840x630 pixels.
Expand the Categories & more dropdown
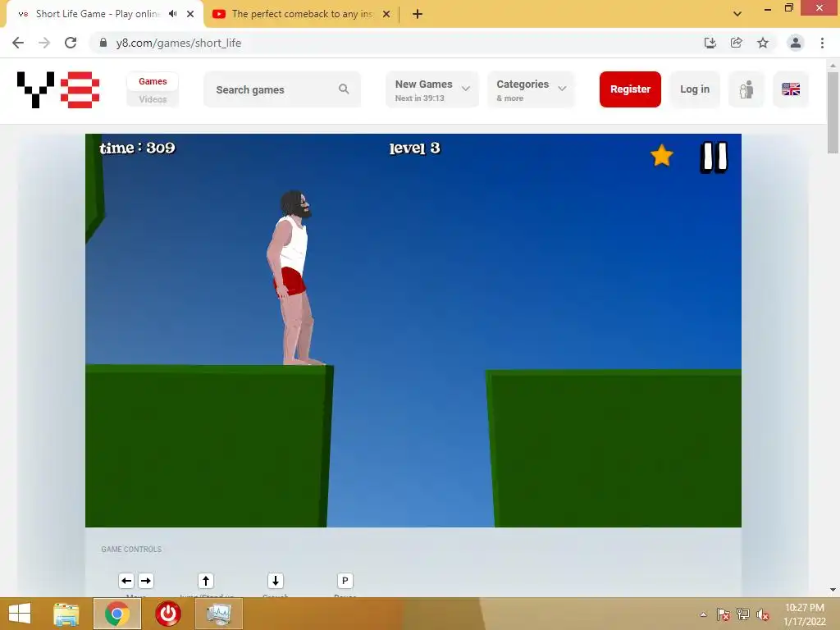click(531, 89)
